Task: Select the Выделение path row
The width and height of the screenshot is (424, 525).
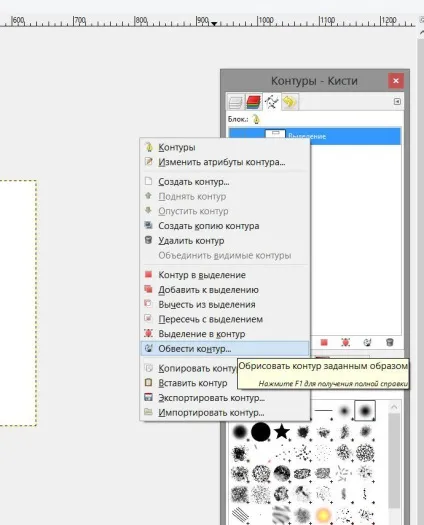Action: [x=314, y=136]
